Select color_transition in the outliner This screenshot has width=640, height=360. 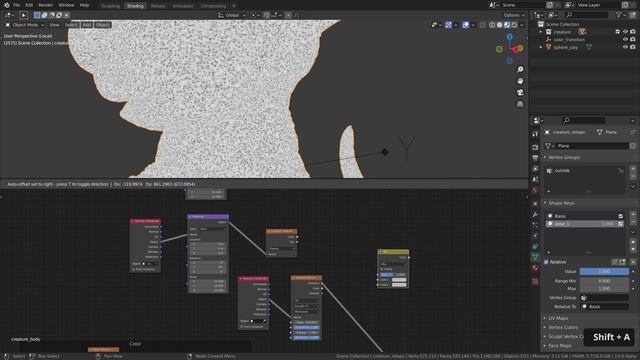coord(569,40)
